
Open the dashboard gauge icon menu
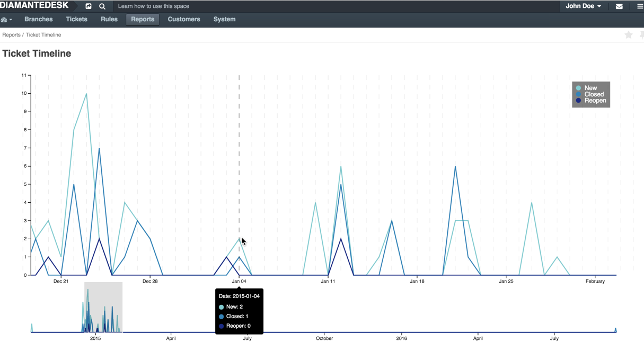click(6, 20)
